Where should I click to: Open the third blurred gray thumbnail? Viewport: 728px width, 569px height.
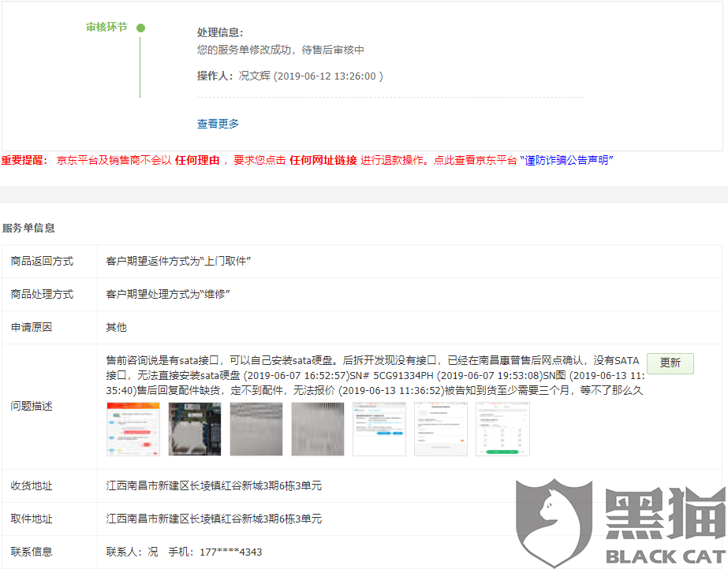[x=256, y=429]
